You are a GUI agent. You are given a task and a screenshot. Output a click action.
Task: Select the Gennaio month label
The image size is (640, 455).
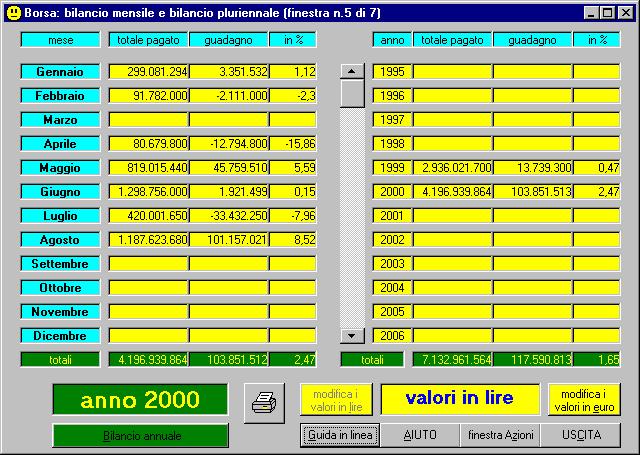point(60,72)
